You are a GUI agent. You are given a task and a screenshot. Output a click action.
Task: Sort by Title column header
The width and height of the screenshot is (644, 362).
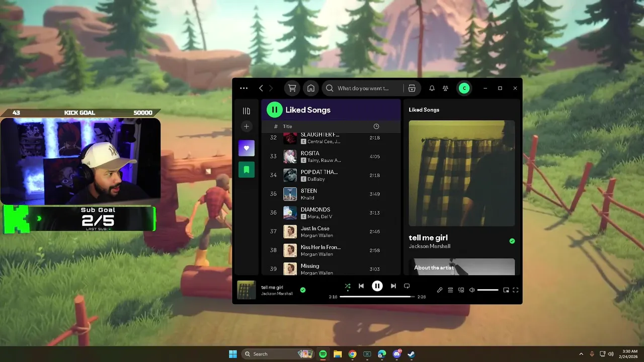click(x=287, y=126)
